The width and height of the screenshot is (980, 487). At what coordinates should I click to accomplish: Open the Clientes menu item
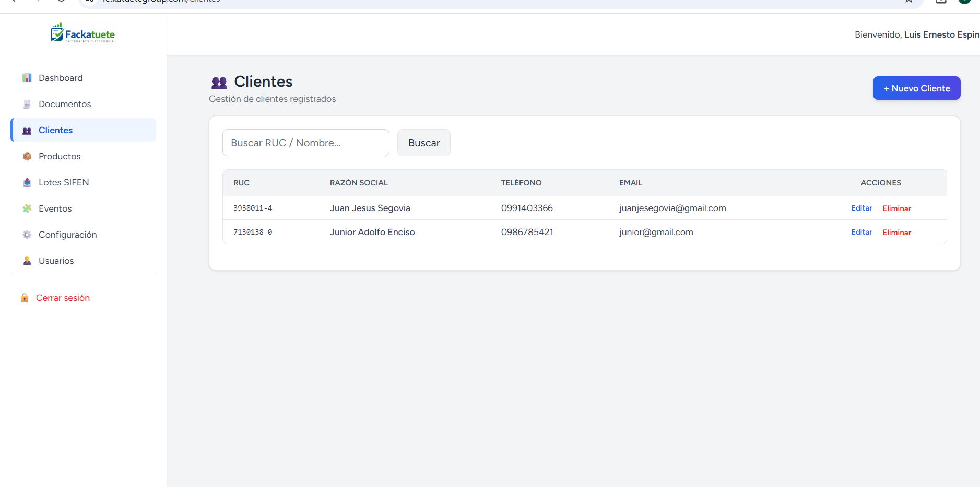pos(55,130)
